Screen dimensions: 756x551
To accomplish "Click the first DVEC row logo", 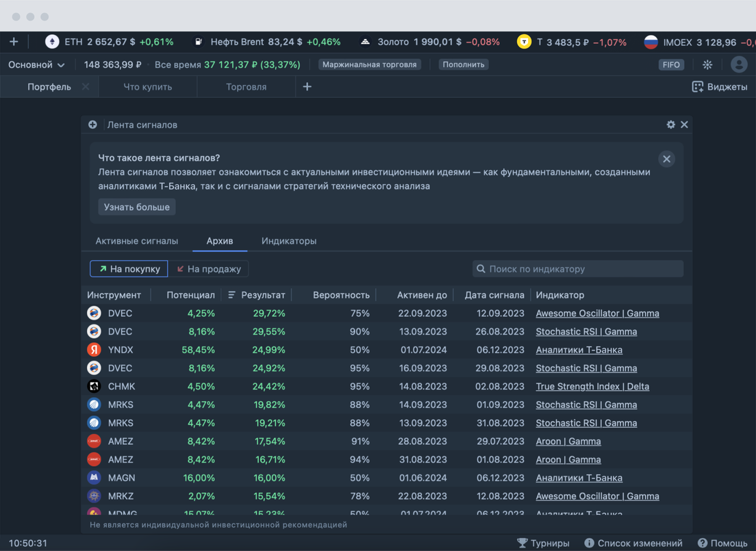I will [x=94, y=313].
